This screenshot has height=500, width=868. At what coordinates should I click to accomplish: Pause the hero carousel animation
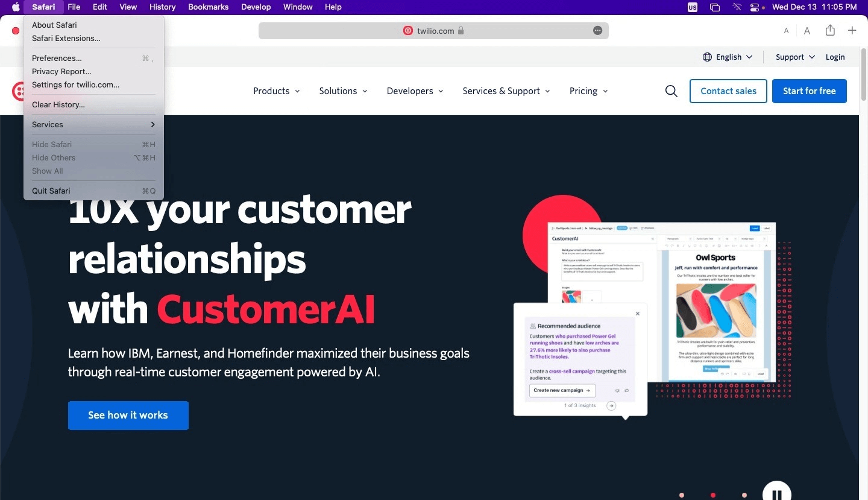pos(776,492)
